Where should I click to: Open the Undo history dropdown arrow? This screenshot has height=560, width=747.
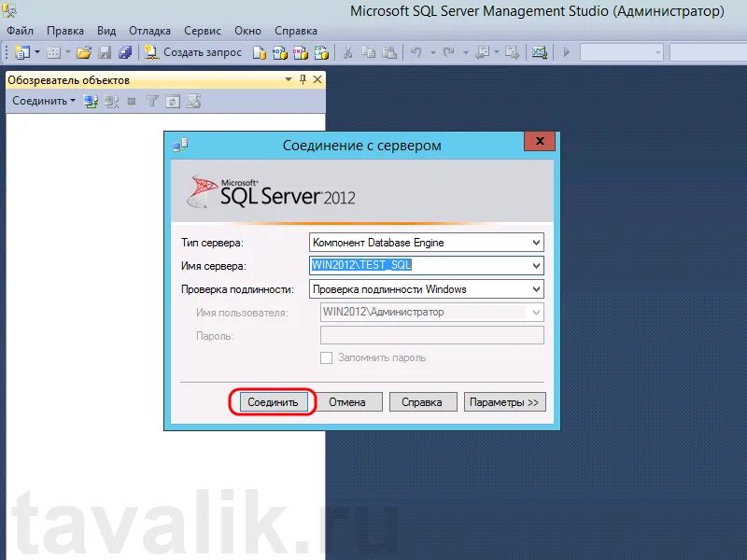tap(433, 52)
